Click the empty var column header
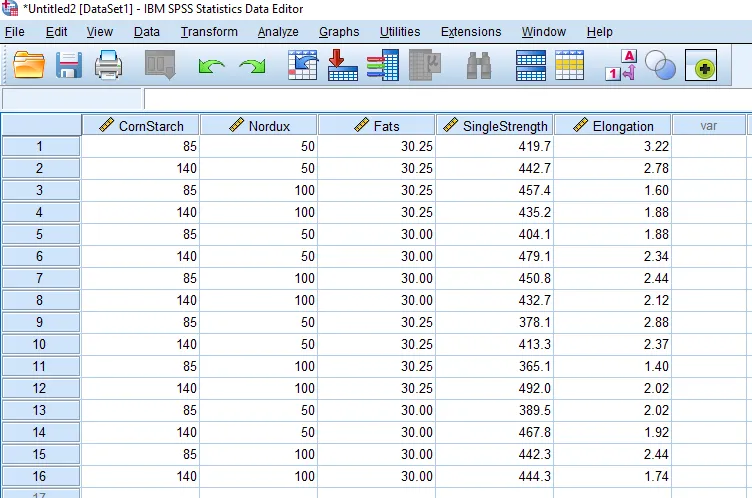This screenshot has height=498, width=752. click(x=709, y=125)
